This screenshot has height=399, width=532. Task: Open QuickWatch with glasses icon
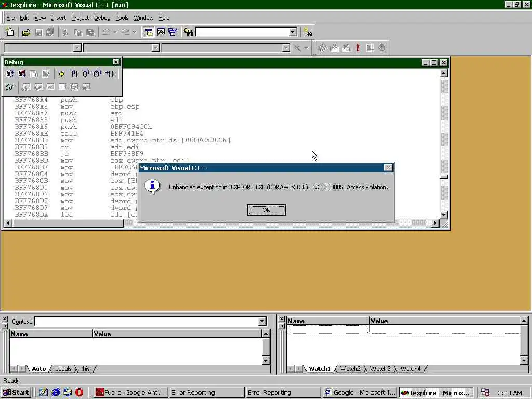point(10,87)
